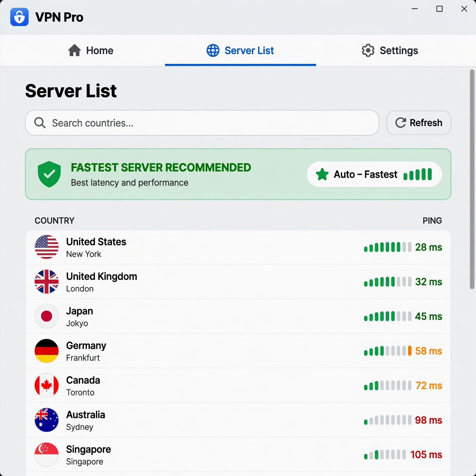Image resolution: width=476 pixels, height=476 pixels.
Task: Click the Frankfurt city label
Action: pos(83,358)
